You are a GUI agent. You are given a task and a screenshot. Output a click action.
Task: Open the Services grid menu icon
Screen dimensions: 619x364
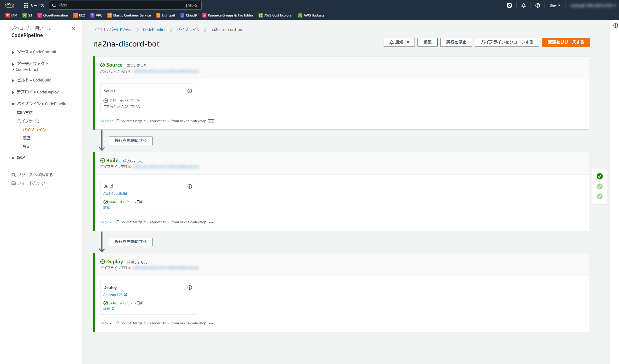tap(26, 5)
